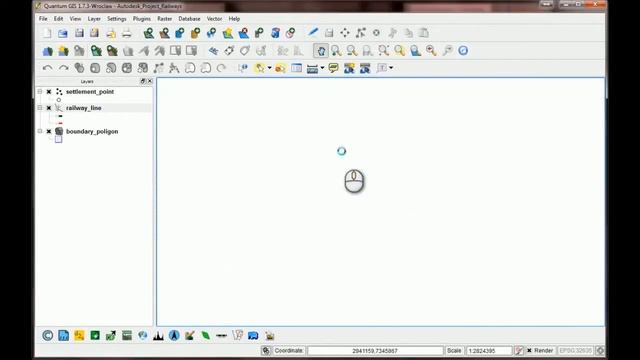640x360 pixels.
Task: Open the measure tool dropdown arrow
Action: (322, 68)
